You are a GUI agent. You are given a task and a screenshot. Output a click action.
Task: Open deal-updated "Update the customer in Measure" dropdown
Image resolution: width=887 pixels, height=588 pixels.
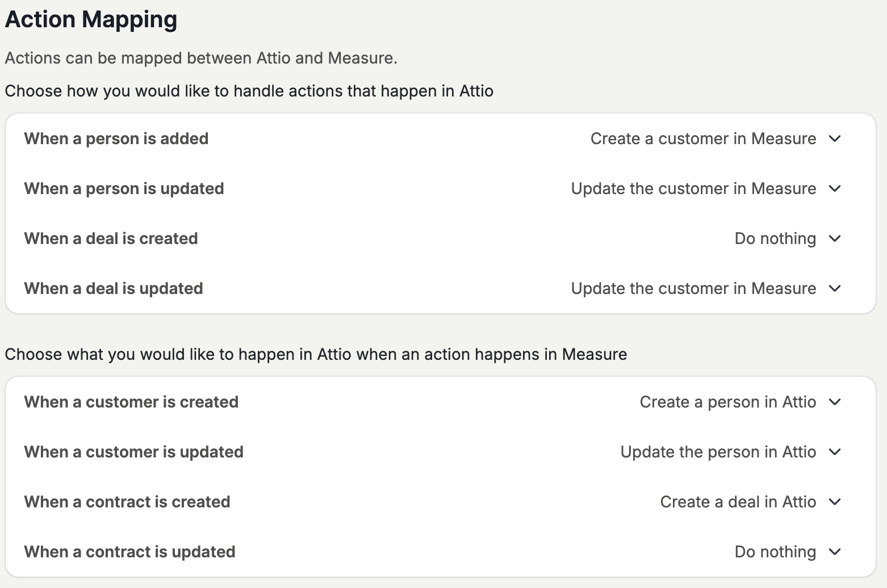tap(693, 289)
